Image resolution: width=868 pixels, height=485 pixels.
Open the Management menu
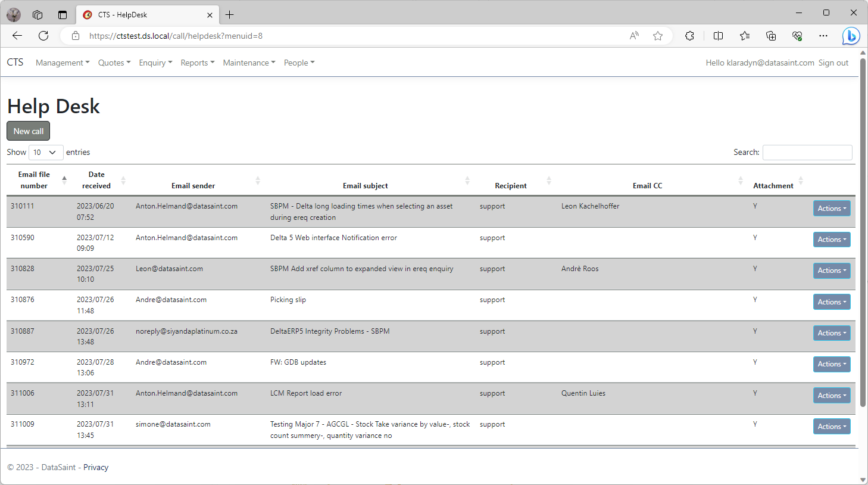tap(63, 63)
